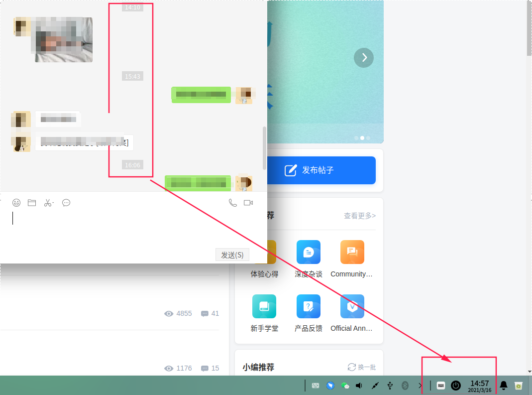
Task: Open the received image thumbnail in chat
Action: (x=63, y=39)
